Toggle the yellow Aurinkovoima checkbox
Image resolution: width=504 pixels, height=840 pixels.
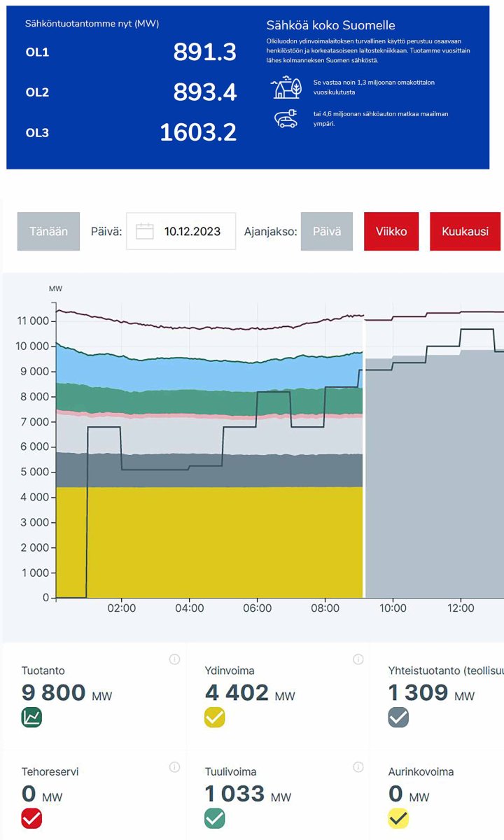pos(398,818)
